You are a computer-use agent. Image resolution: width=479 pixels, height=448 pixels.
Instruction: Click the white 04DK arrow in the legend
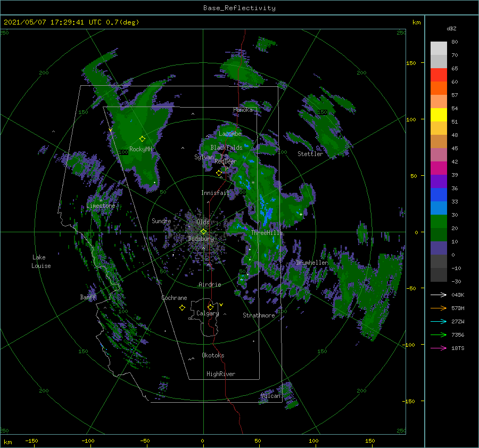point(439,295)
